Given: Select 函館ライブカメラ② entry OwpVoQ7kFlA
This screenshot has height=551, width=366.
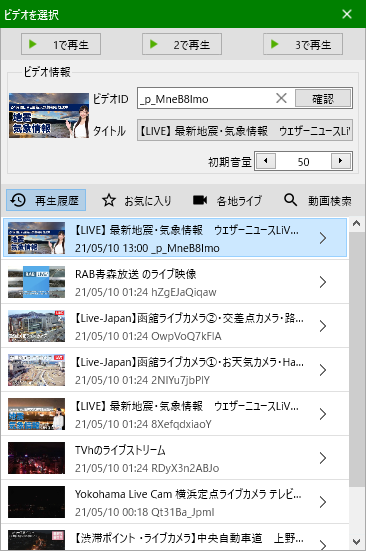Looking at the screenshot, I should pyautogui.click(x=175, y=326).
